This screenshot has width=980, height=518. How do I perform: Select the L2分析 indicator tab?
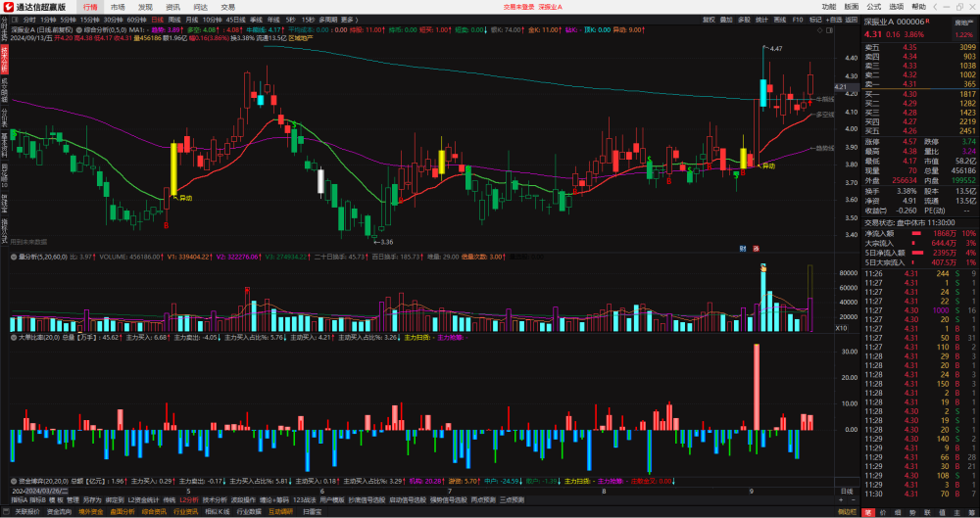pyautogui.click(x=188, y=499)
